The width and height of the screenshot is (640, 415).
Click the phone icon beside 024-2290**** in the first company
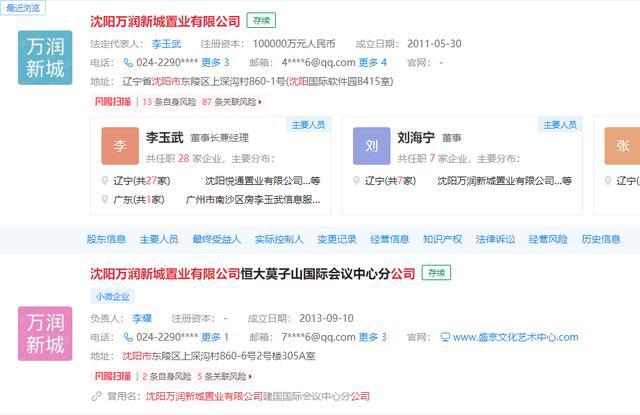point(128,62)
